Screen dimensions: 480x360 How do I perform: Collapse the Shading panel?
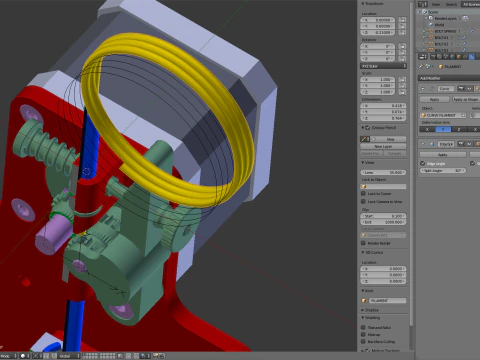point(363,318)
